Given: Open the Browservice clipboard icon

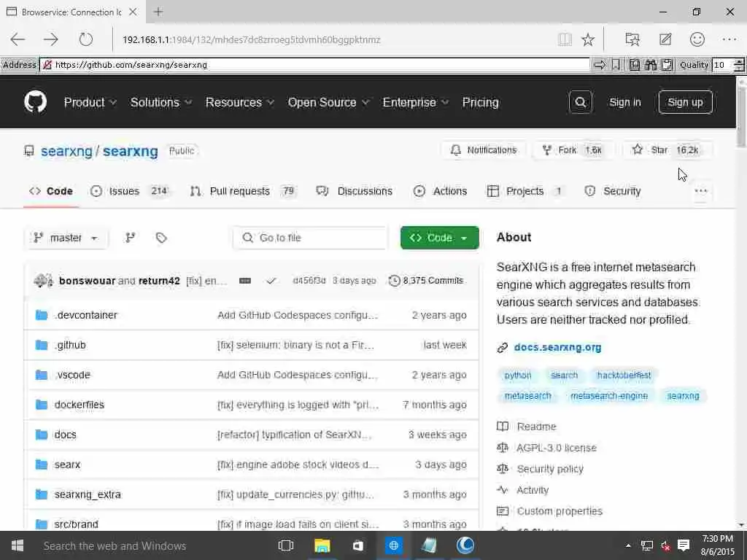Looking at the screenshot, I should pyautogui.click(x=667, y=65).
